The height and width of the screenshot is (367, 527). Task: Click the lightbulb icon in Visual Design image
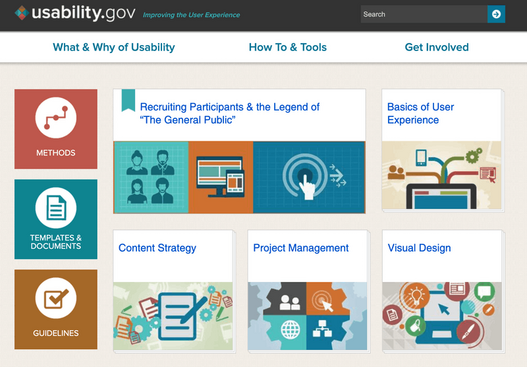416,296
